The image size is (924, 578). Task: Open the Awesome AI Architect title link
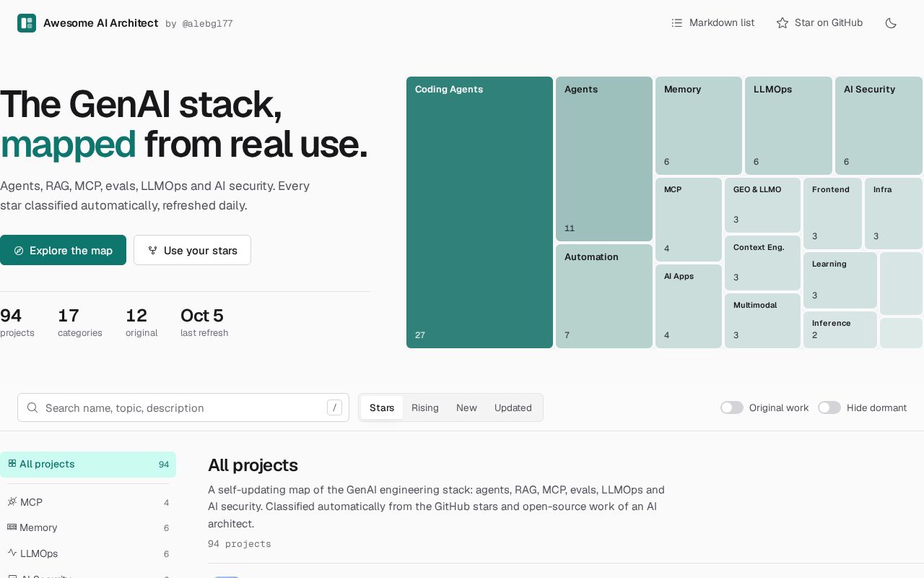click(x=100, y=23)
